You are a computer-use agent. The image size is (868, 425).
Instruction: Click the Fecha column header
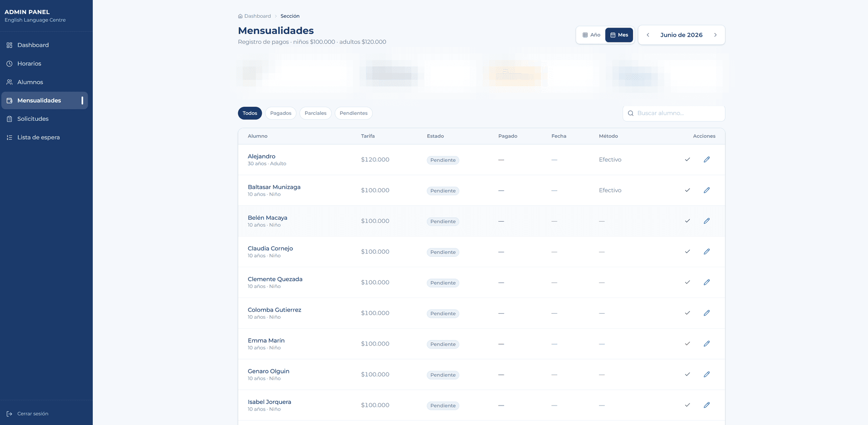click(559, 136)
